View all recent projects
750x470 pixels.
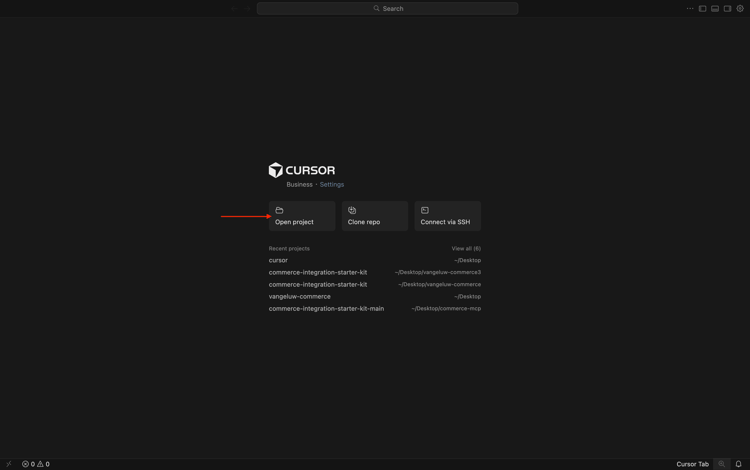466,249
